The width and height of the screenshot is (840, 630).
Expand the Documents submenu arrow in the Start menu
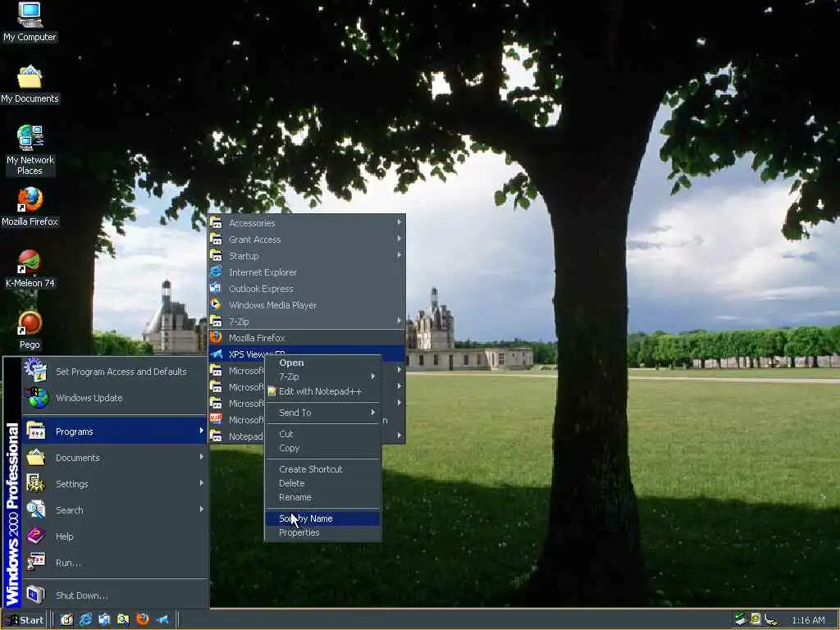click(x=202, y=457)
